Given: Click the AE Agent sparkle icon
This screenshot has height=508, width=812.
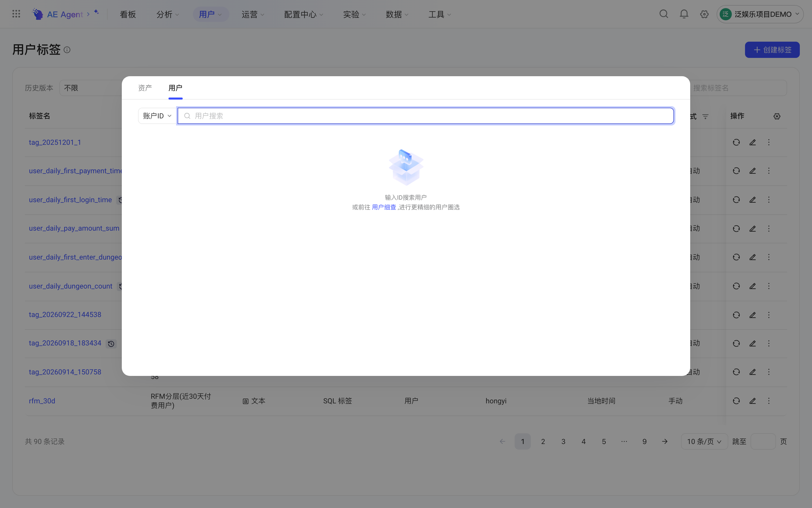Looking at the screenshot, I should [96, 12].
